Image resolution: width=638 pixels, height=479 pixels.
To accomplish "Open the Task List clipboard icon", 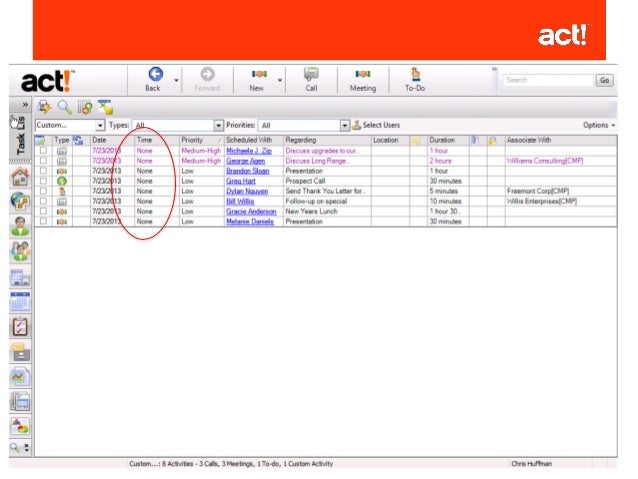I will coord(20,327).
